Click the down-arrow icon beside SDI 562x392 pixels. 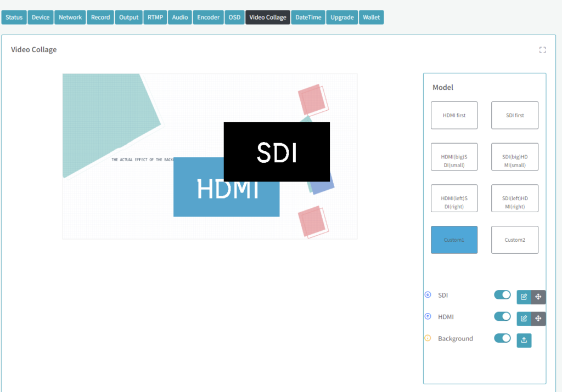[x=428, y=295]
